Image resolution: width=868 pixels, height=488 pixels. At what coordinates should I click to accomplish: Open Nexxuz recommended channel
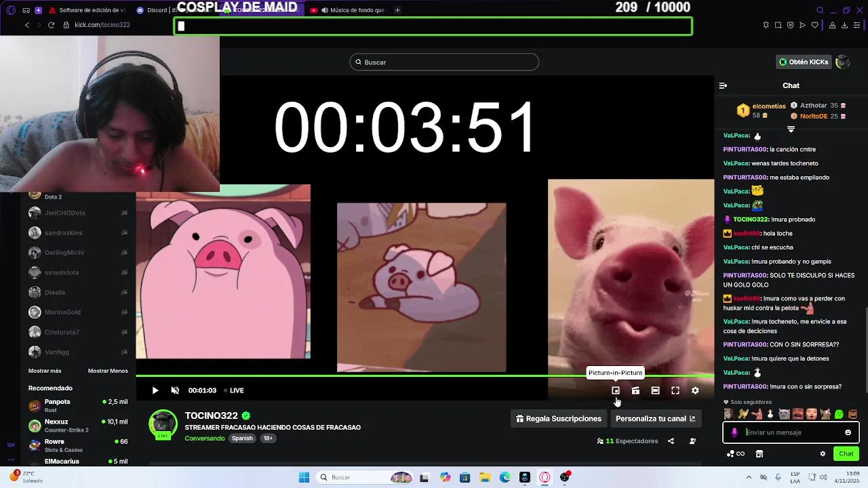pyautogui.click(x=78, y=426)
